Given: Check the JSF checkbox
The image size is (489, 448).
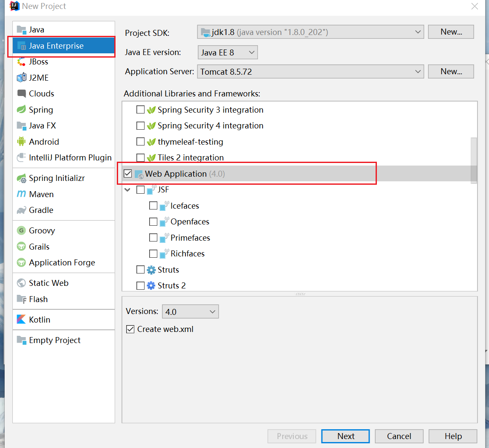Looking at the screenshot, I should pyautogui.click(x=140, y=189).
